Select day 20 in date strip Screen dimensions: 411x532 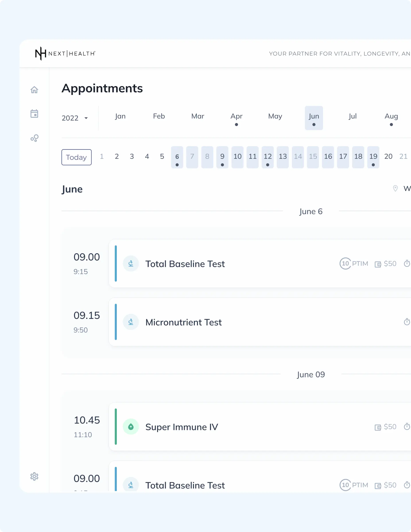click(388, 156)
